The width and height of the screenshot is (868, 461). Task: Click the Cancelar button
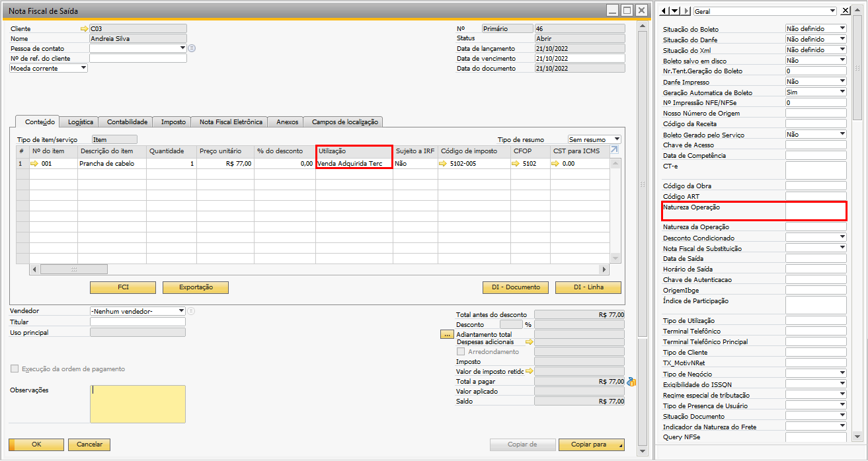89,444
